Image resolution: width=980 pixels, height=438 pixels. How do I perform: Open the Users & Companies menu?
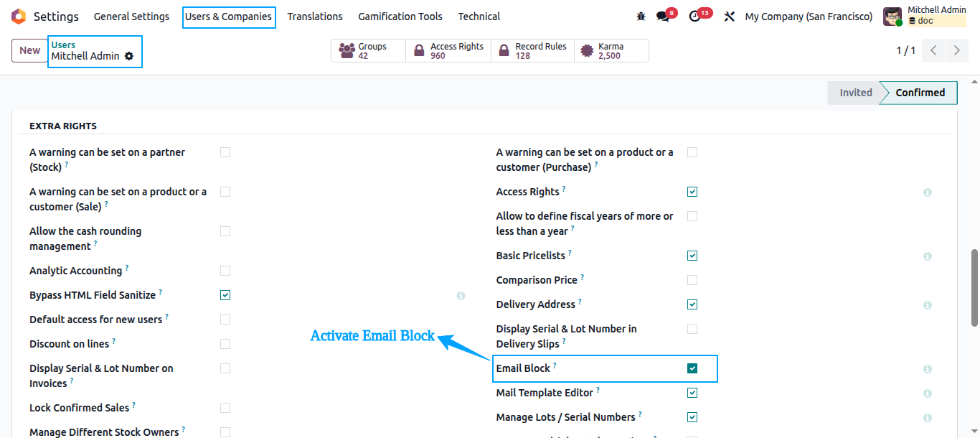pos(229,17)
